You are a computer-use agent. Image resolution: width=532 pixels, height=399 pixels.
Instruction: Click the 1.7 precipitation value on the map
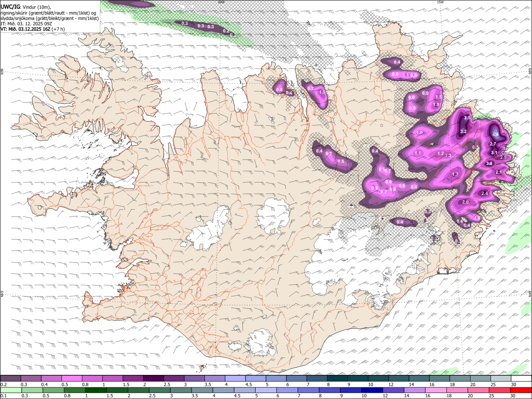[455, 175]
